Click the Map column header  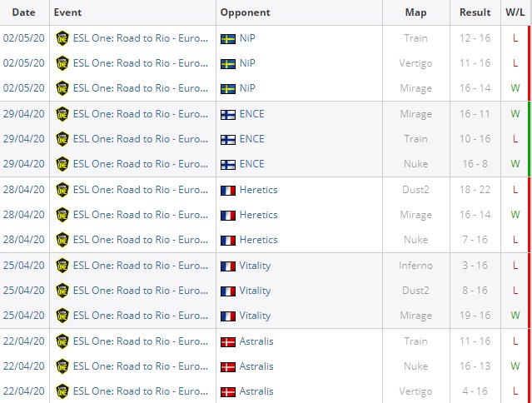click(415, 12)
